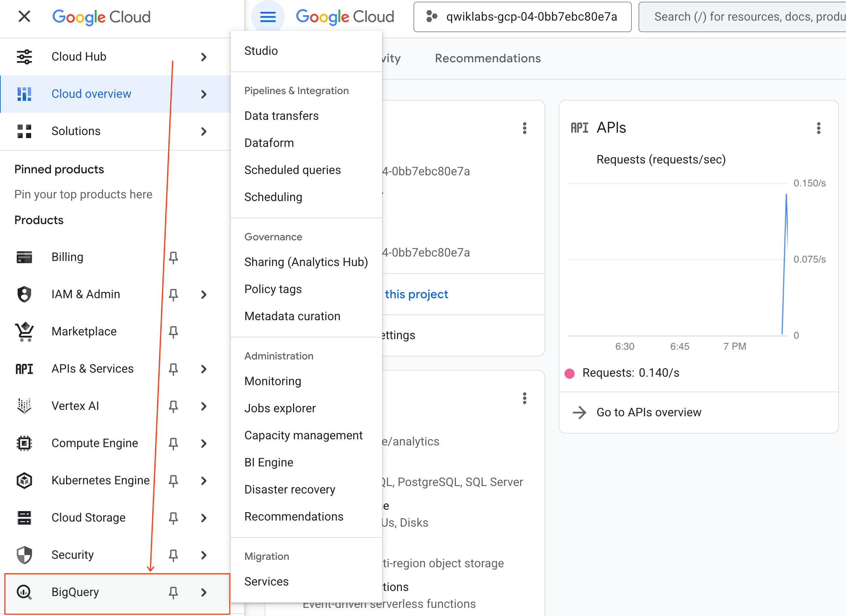The image size is (846, 616).
Task: Open Studio from the BigQuery menu
Action: [261, 51]
